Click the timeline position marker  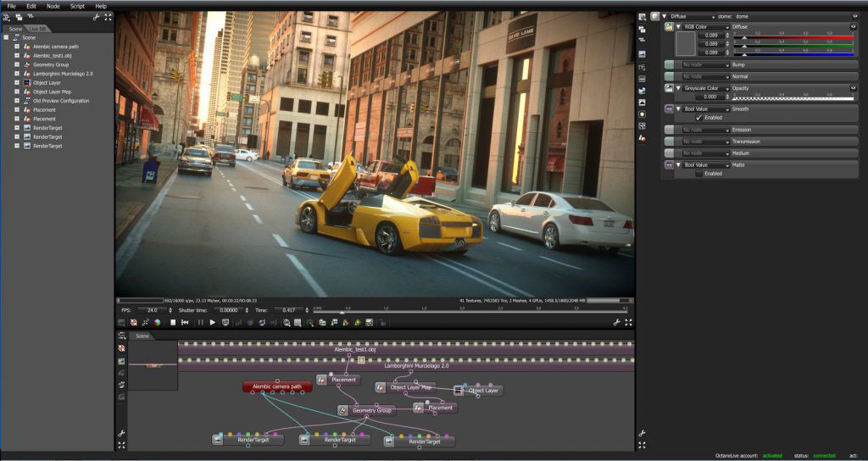[x=342, y=313]
